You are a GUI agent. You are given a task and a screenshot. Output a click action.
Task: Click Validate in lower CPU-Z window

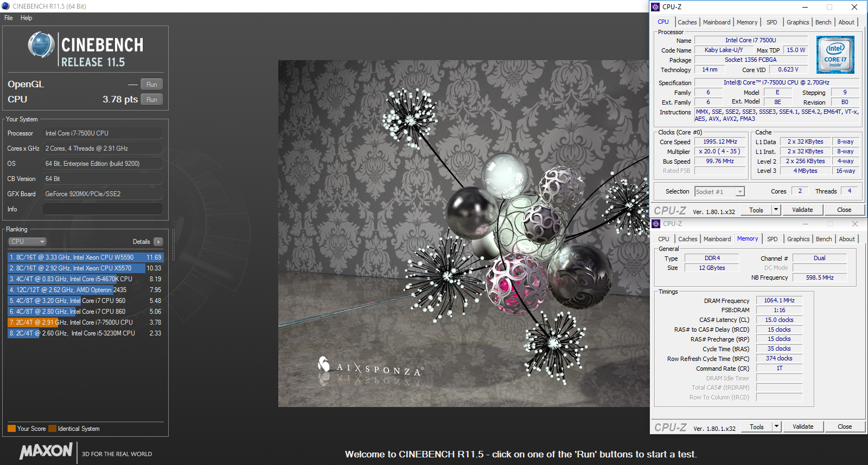(803, 427)
